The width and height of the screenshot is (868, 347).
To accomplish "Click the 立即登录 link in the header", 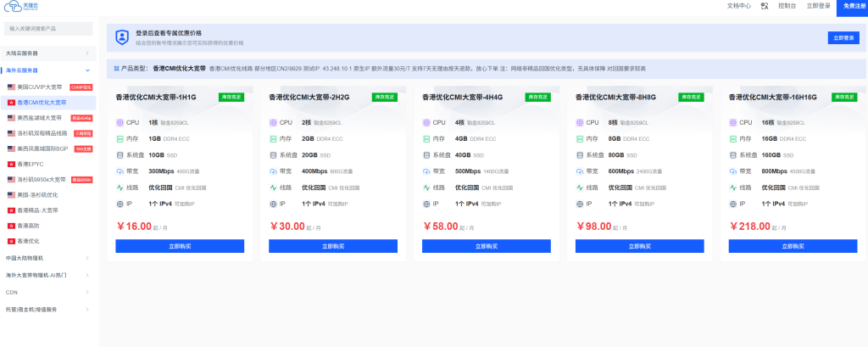I will 818,6.
